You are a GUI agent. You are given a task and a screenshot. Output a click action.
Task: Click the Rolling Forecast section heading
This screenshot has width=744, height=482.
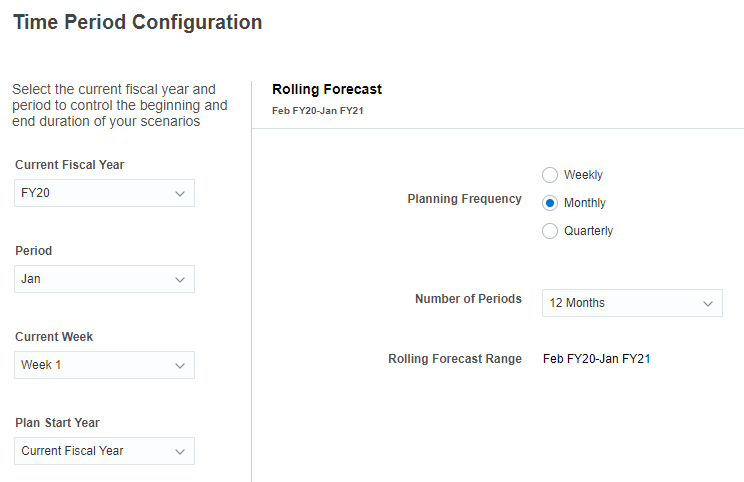[327, 89]
